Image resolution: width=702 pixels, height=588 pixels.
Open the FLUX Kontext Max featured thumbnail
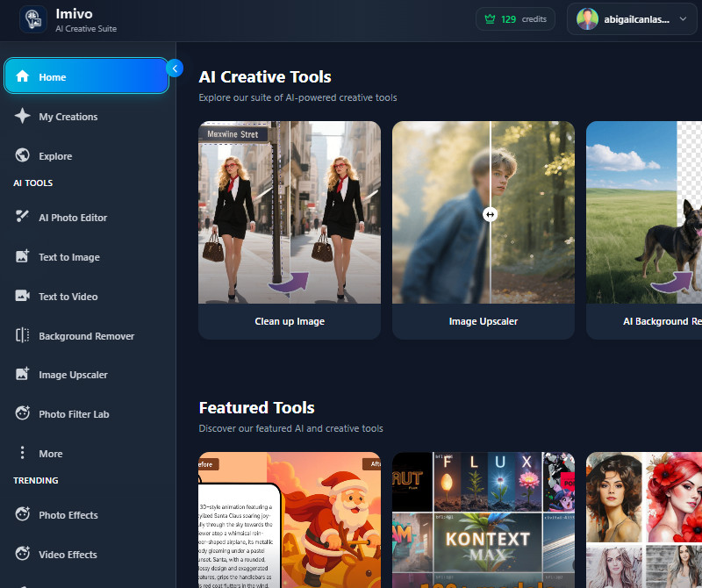coord(484,520)
